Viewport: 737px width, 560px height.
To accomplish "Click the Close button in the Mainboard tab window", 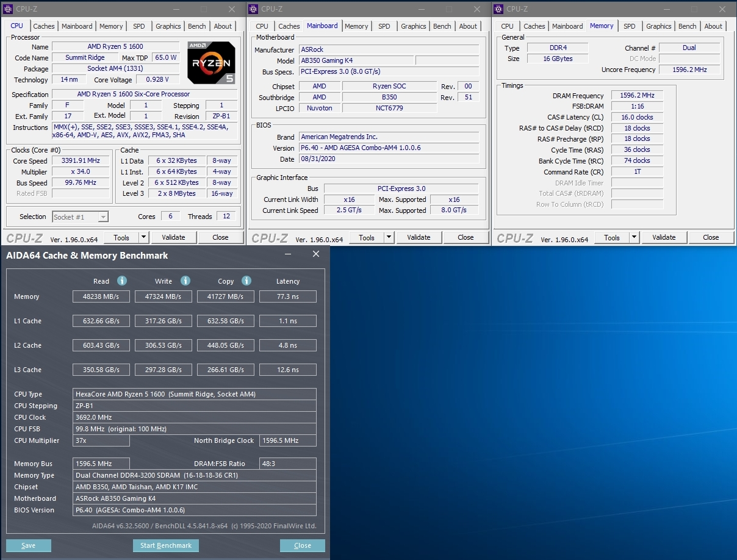I will (x=466, y=237).
